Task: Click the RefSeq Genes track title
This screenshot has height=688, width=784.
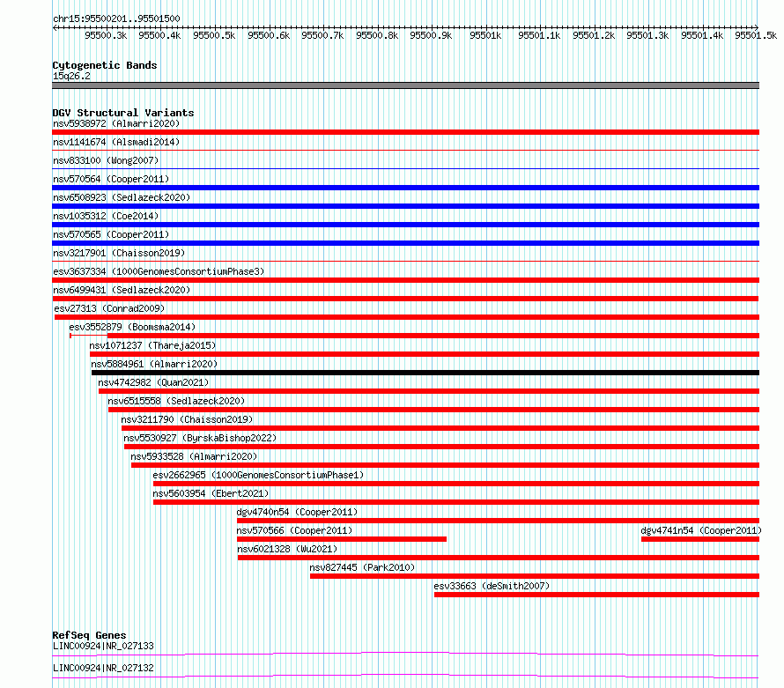Action: (x=89, y=635)
